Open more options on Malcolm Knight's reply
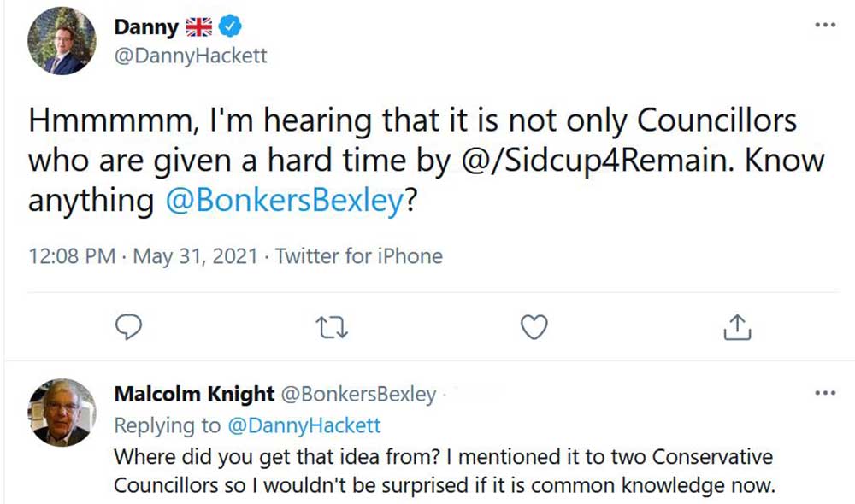 pos(824,393)
